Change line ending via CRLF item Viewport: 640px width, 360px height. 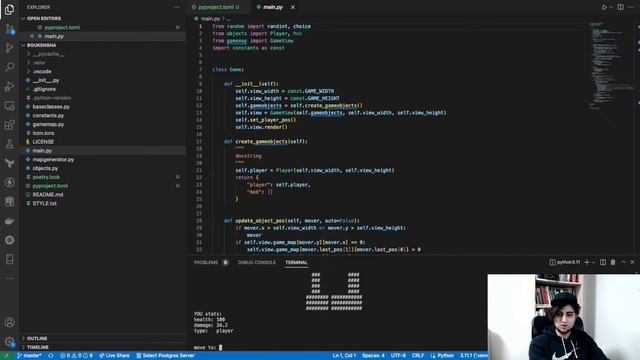click(418, 356)
